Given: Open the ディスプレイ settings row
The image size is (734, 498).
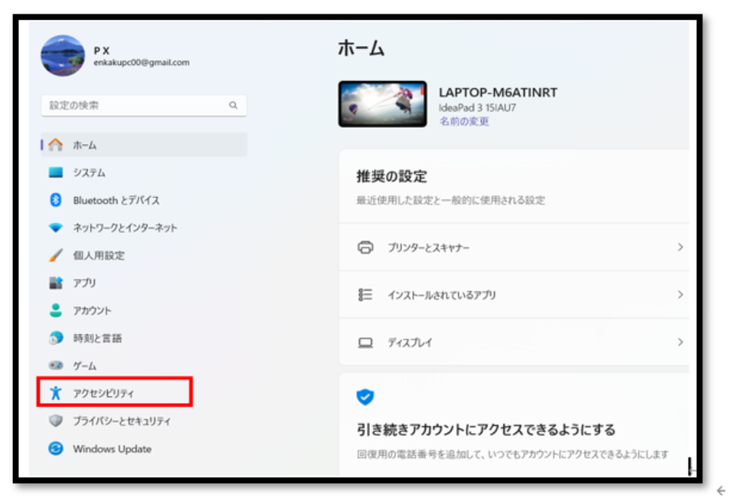Looking at the screenshot, I should tap(514, 342).
